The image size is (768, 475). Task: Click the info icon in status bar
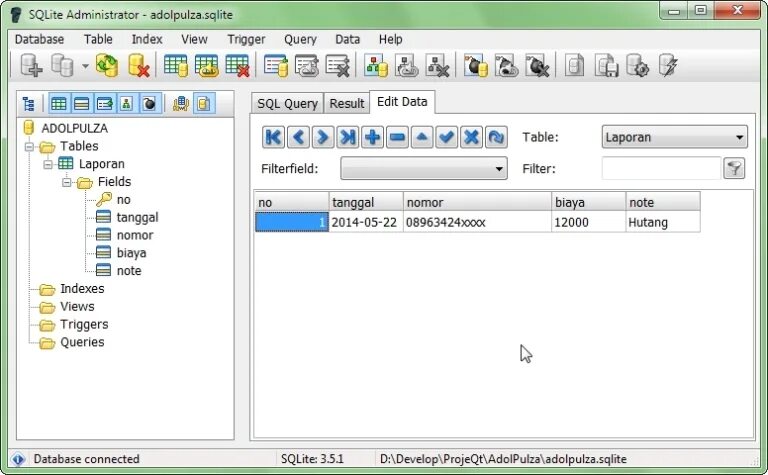tap(18, 459)
